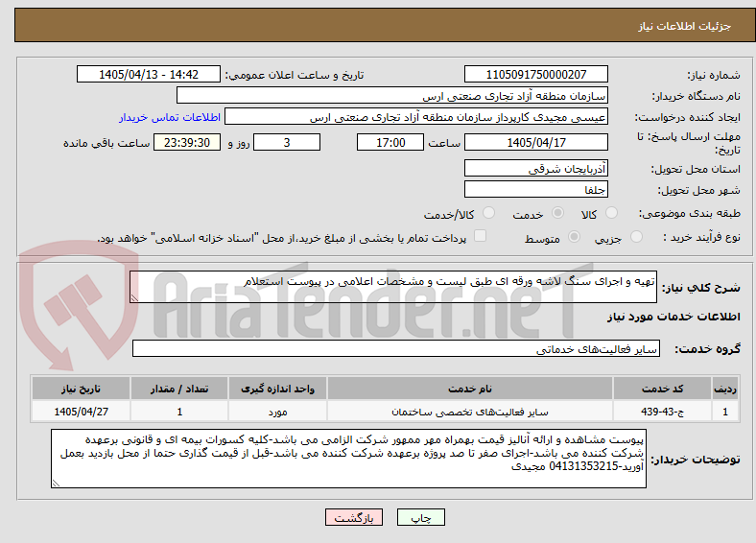
Task: Click the unit cell مورد
Action: 277,412
